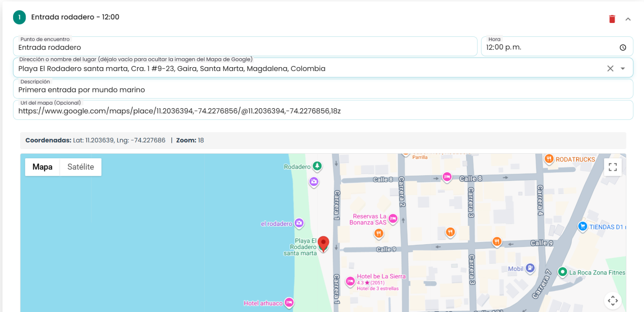Open map camera pan controls
The width and height of the screenshot is (644, 312).
click(613, 301)
